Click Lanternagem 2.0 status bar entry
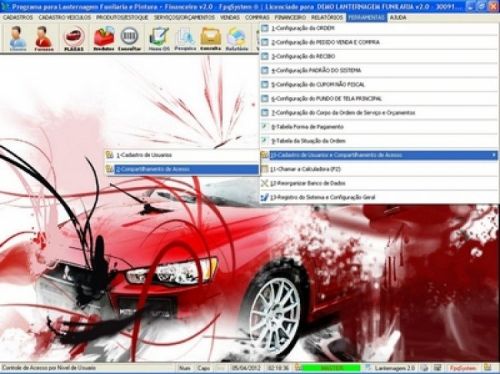500x374 pixels. 394,368
